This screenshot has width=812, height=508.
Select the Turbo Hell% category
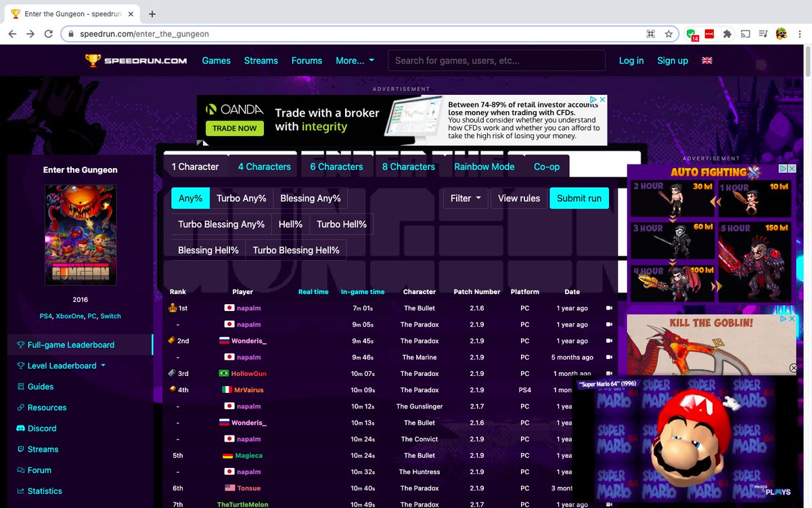[x=342, y=224]
